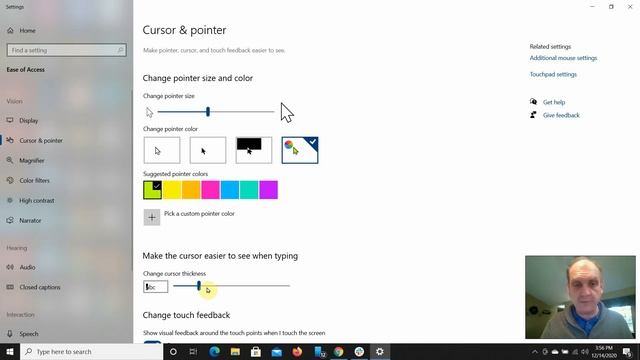Open Task View on taskbar
Viewport: 640px width, 360px height.
click(193, 351)
